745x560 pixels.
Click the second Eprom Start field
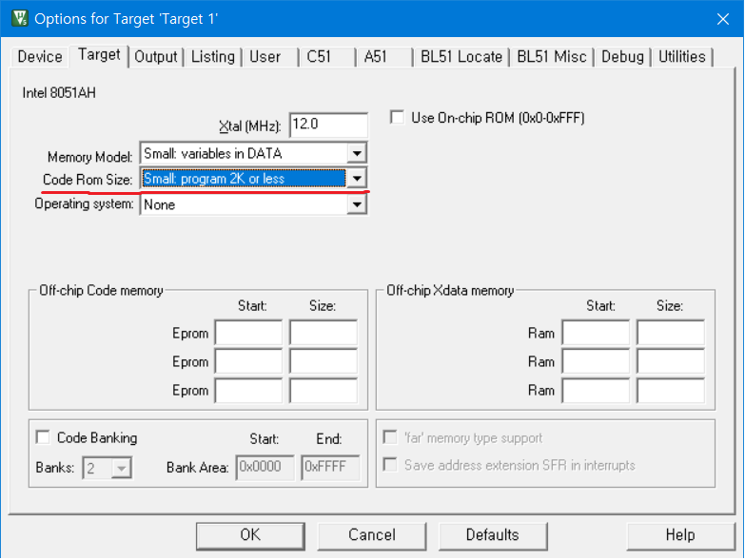[248, 361]
